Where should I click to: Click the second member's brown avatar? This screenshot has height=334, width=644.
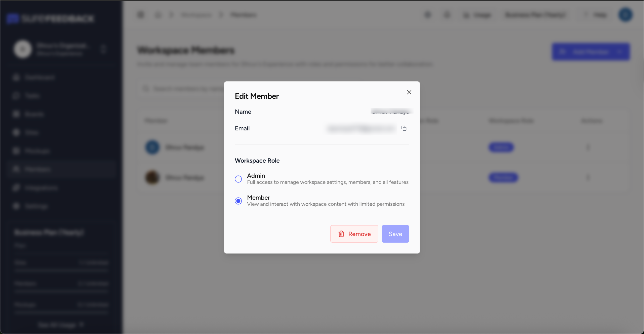(152, 178)
